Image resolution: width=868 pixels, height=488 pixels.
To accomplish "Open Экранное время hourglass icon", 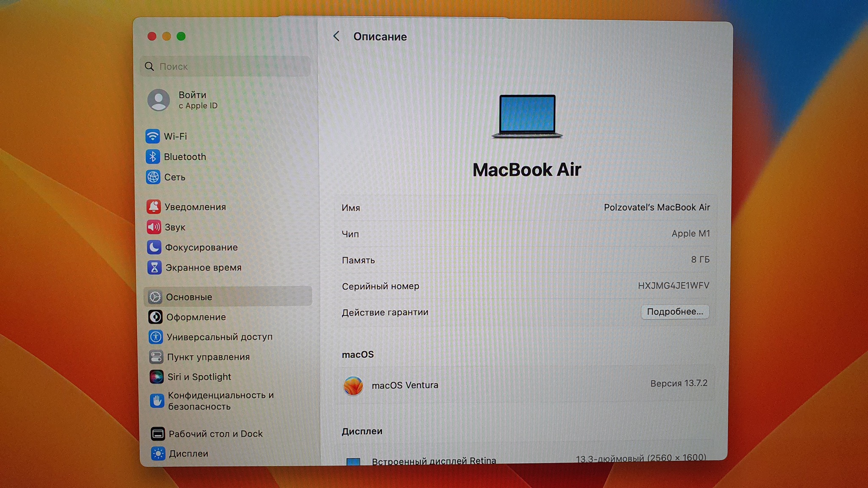I will click(155, 268).
